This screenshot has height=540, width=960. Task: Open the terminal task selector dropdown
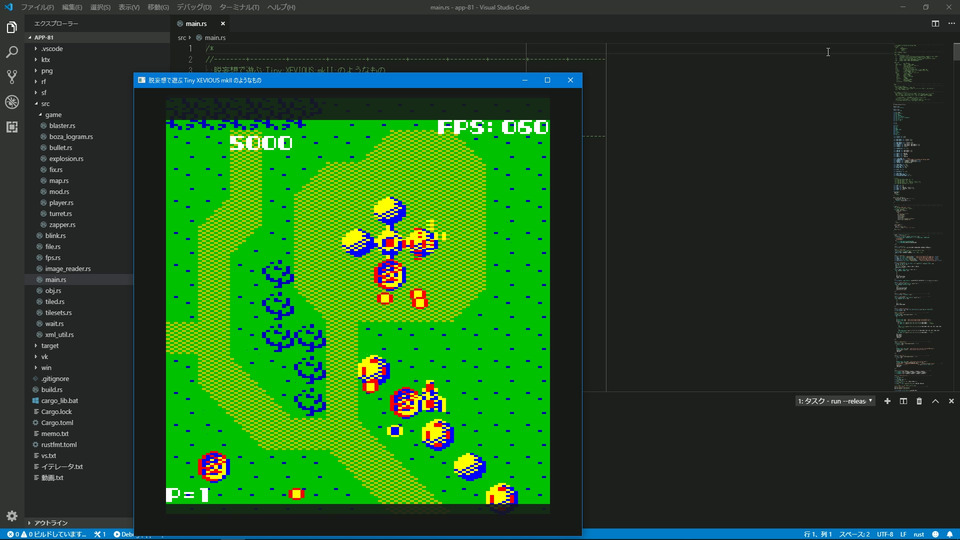tap(835, 401)
